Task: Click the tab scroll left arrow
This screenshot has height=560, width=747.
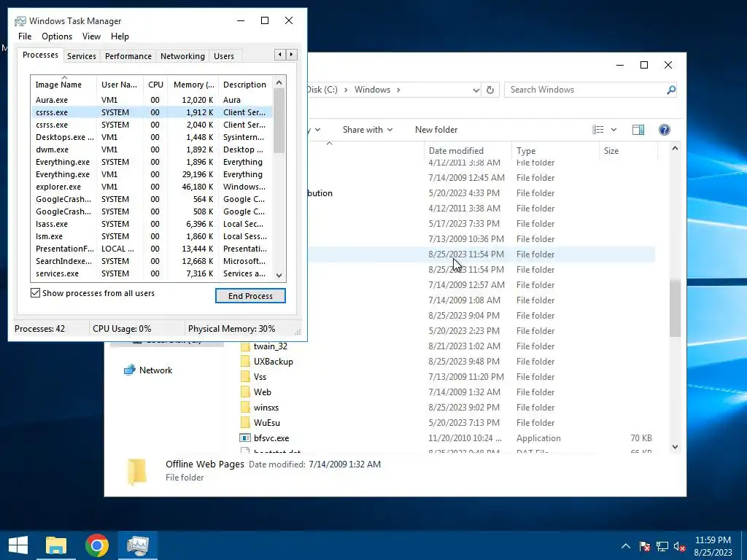Action: point(280,55)
